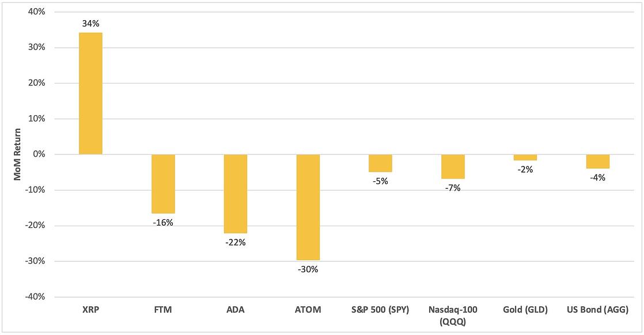This screenshot has width=644, height=335.
Task: Select the ATOM category axis label
Action: [x=308, y=310]
